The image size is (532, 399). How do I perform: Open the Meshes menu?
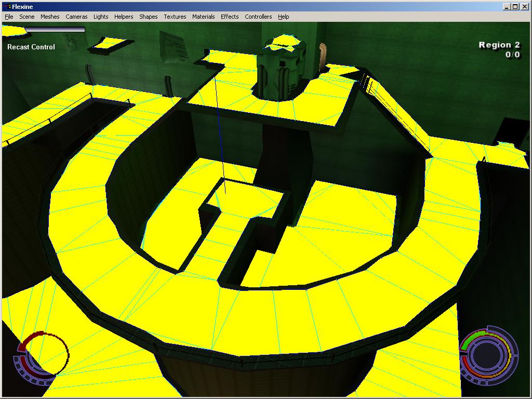tap(50, 17)
